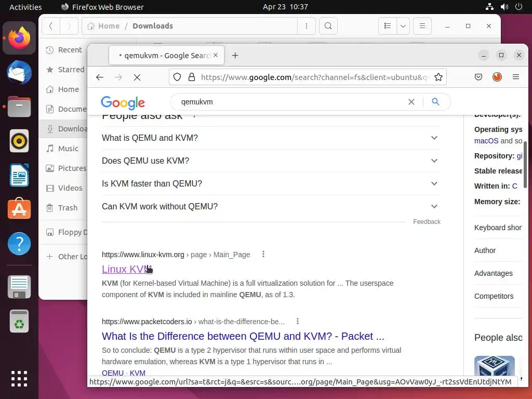Click the Firefox URL address bar
This screenshot has width=532, height=399.
click(314, 77)
